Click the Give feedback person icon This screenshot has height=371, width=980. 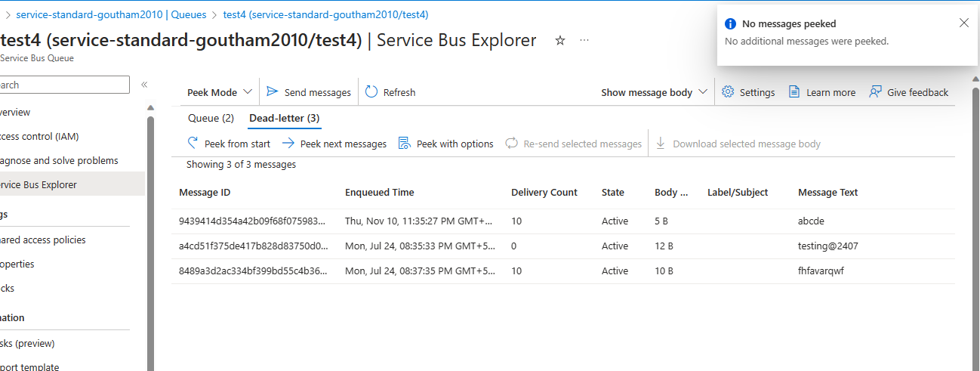[875, 92]
